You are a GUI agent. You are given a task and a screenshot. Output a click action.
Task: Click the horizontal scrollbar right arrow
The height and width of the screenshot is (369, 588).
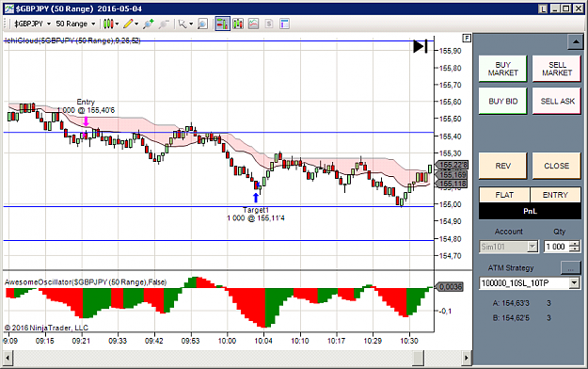tap(466, 358)
